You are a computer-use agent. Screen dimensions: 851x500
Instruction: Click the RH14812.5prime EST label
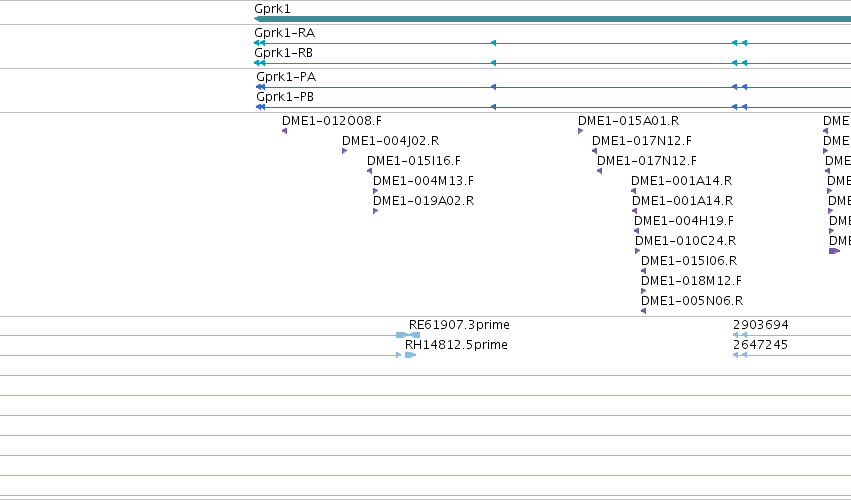(x=456, y=345)
